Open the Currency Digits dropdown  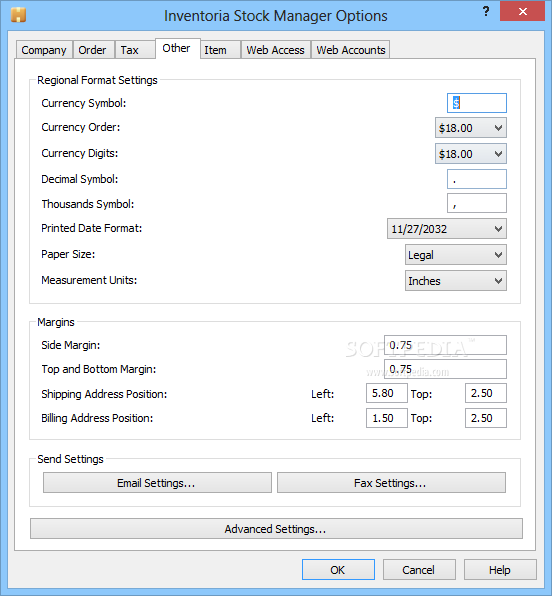[471, 154]
